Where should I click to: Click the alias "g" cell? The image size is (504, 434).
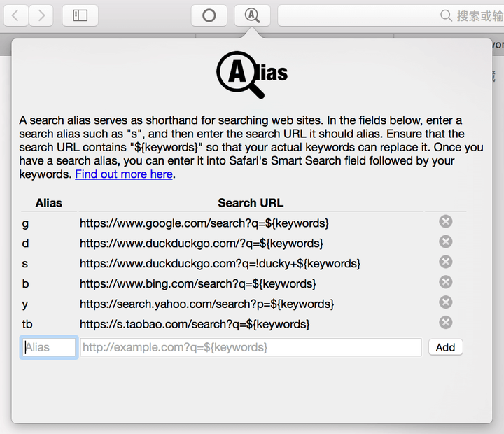coord(25,223)
